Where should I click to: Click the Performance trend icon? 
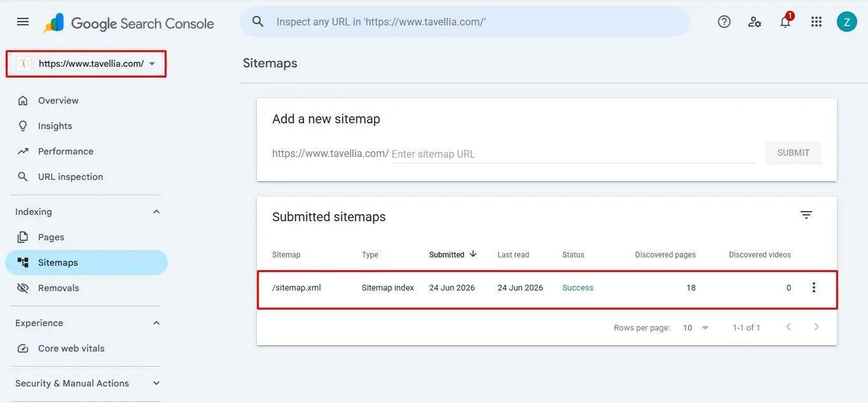23,151
